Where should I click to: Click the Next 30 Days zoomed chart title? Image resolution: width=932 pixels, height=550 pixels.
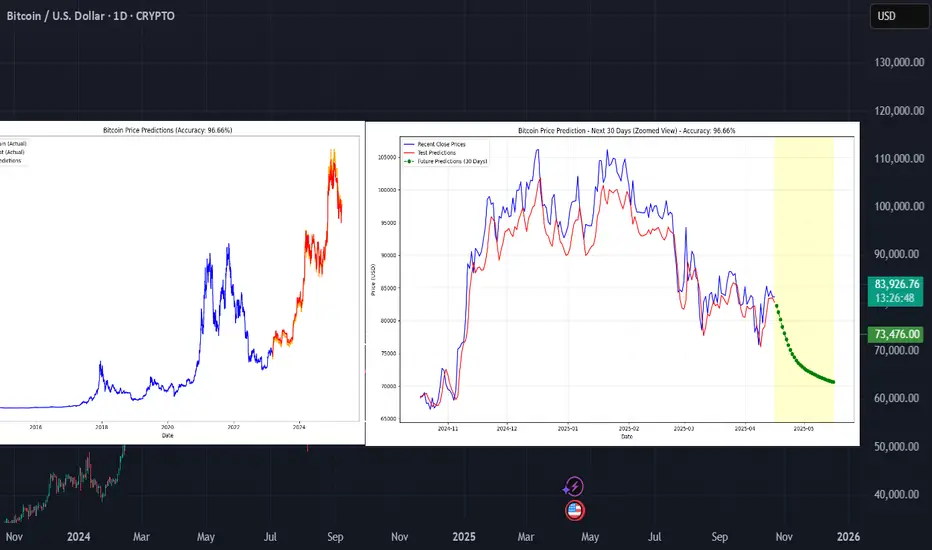point(626,131)
